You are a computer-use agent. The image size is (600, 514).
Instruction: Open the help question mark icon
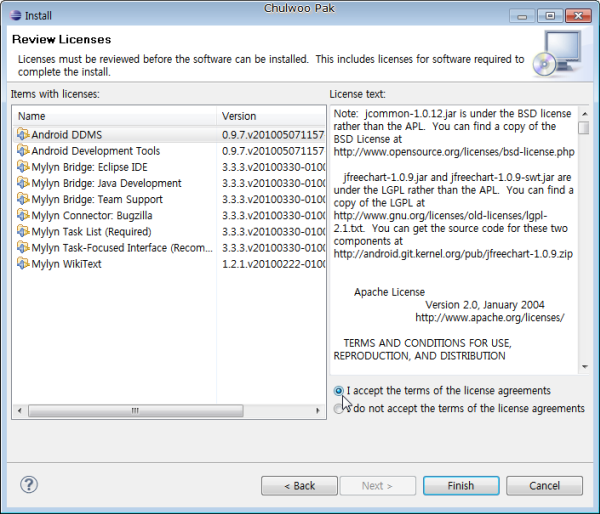[29, 485]
